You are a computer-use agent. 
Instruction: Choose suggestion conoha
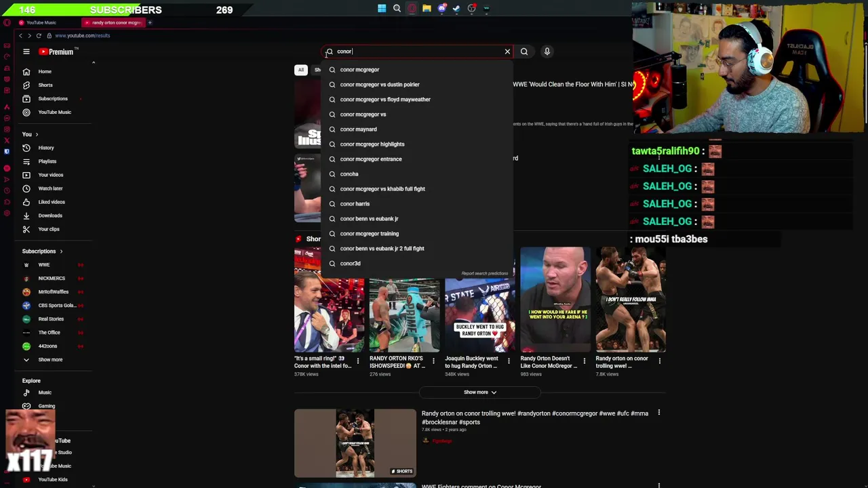[417, 174]
